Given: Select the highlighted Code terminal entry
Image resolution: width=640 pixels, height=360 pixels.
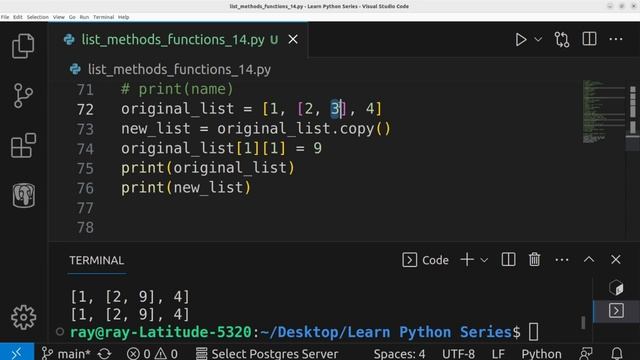Looking at the screenshot, I should coord(616,311).
